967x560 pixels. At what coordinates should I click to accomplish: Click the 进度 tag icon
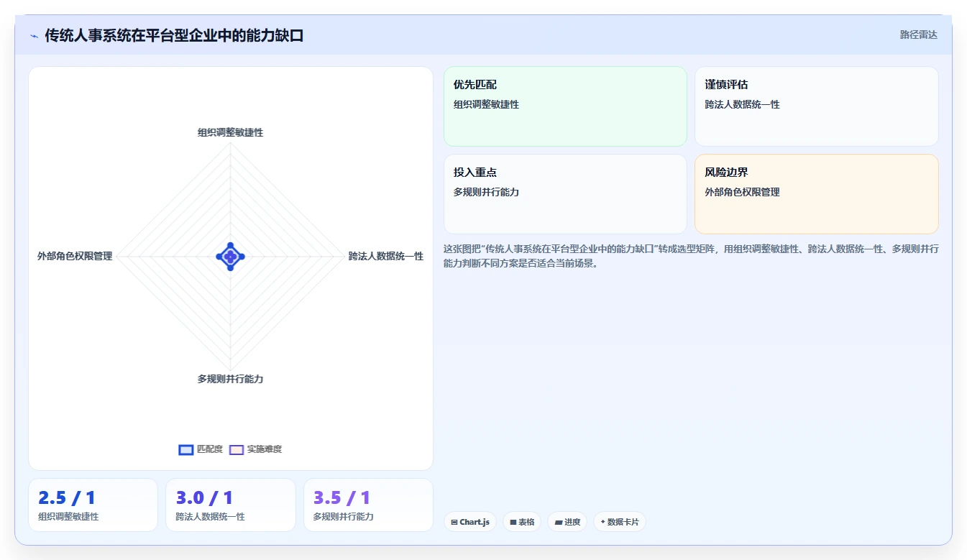tap(559, 523)
